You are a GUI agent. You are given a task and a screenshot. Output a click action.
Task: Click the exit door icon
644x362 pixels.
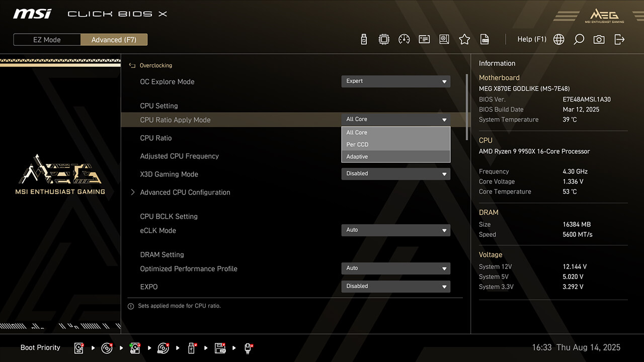pos(619,39)
